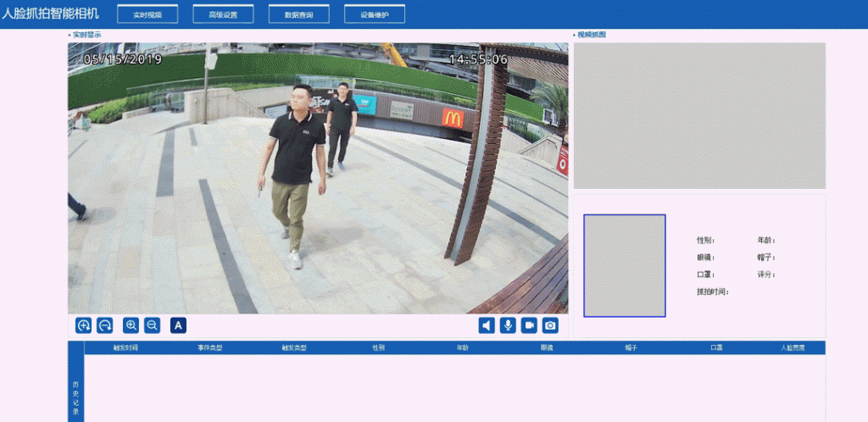The width and height of the screenshot is (868, 422).
Task: Click the captured face thumbnail box
Action: [x=624, y=265]
